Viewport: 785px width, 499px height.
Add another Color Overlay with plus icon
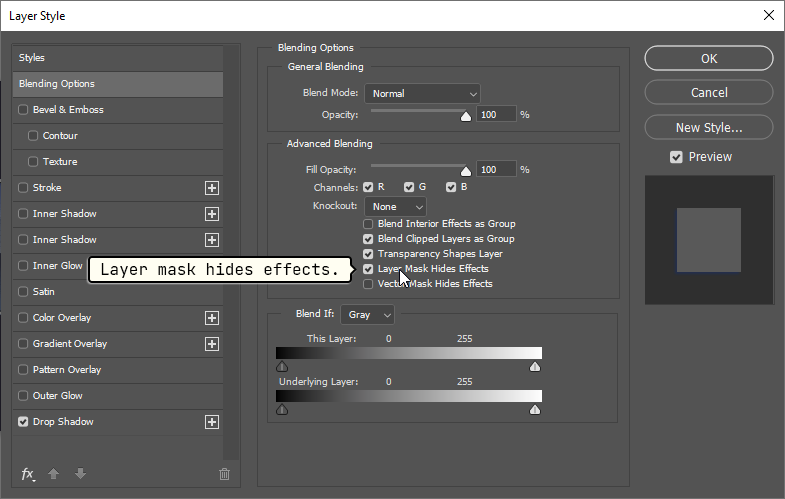tap(211, 318)
